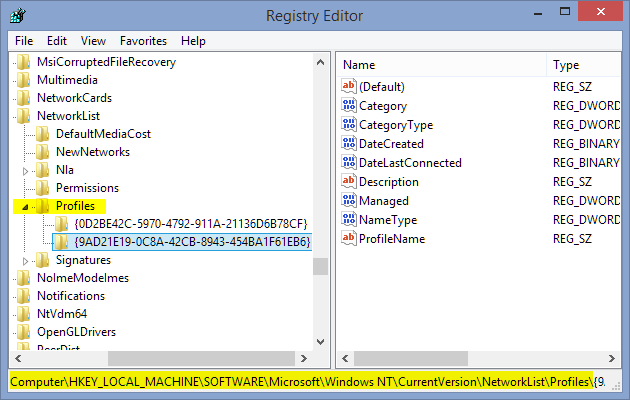The width and height of the screenshot is (630, 400).
Task: Click the tree pane vertical scrollbar thumb
Action: tap(320, 266)
